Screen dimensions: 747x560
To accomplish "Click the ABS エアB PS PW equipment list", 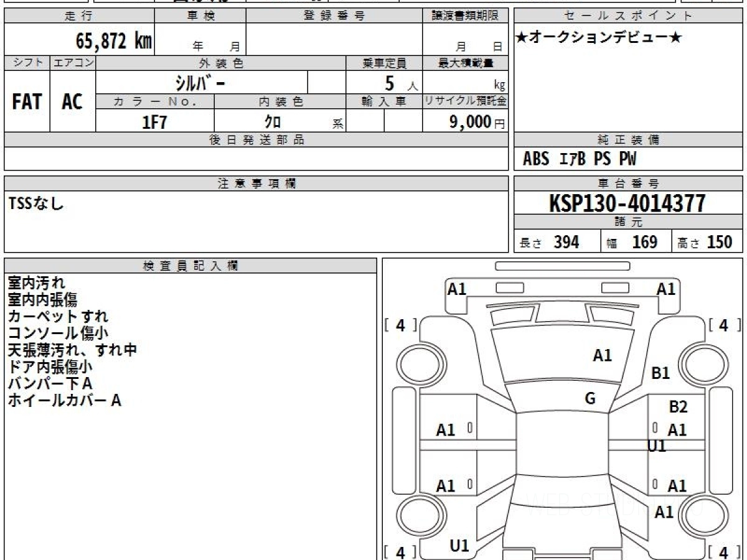I will pos(580,159).
